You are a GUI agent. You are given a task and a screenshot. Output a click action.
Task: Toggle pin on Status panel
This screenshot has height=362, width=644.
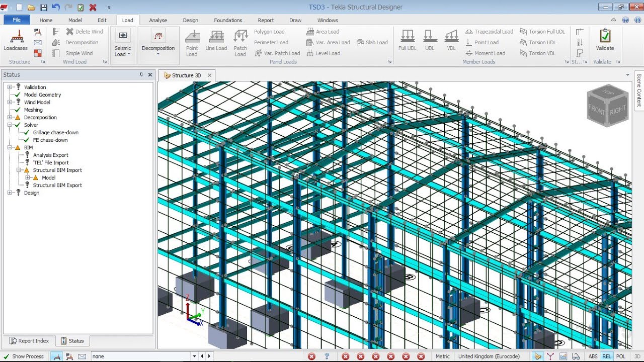[141, 74]
